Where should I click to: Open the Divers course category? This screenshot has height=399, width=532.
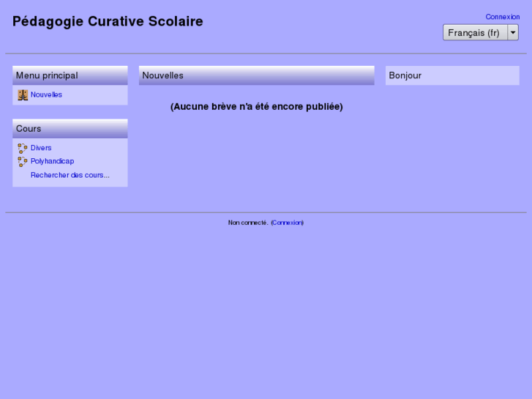tap(41, 148)
